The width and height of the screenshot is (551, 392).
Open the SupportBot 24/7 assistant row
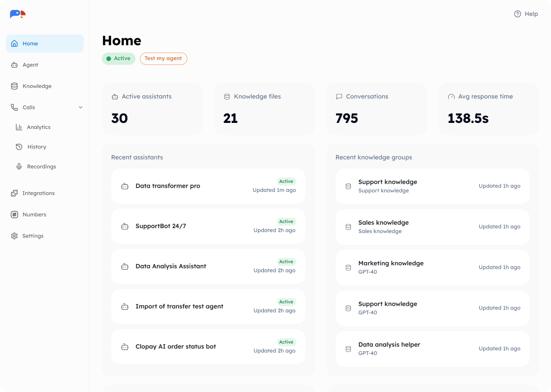208,226
